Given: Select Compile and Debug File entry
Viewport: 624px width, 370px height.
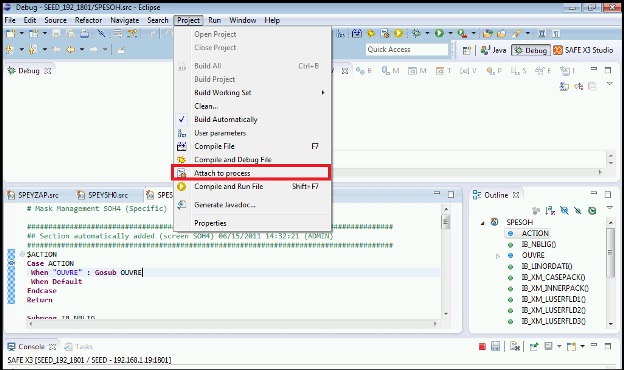Looking at the screenshot, I should (252, 160).
